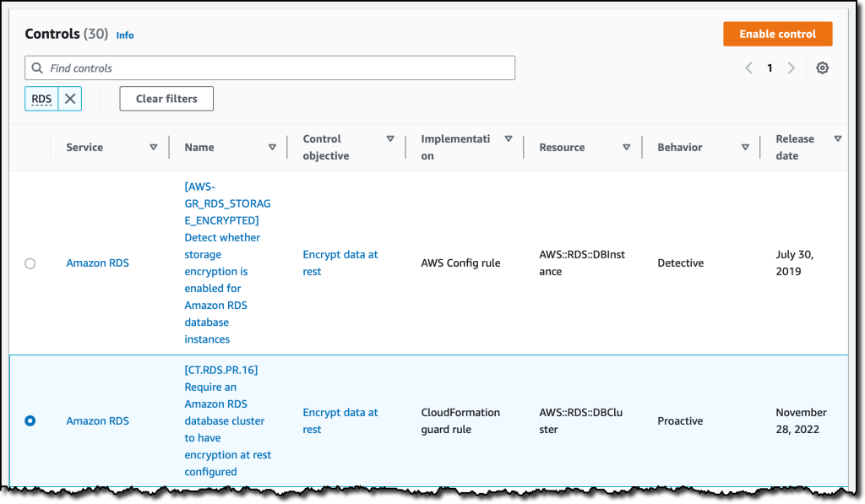Click the November 28, 2022 release date
Image resolution: width=865 pixels, height=504 pixels.
801,420
